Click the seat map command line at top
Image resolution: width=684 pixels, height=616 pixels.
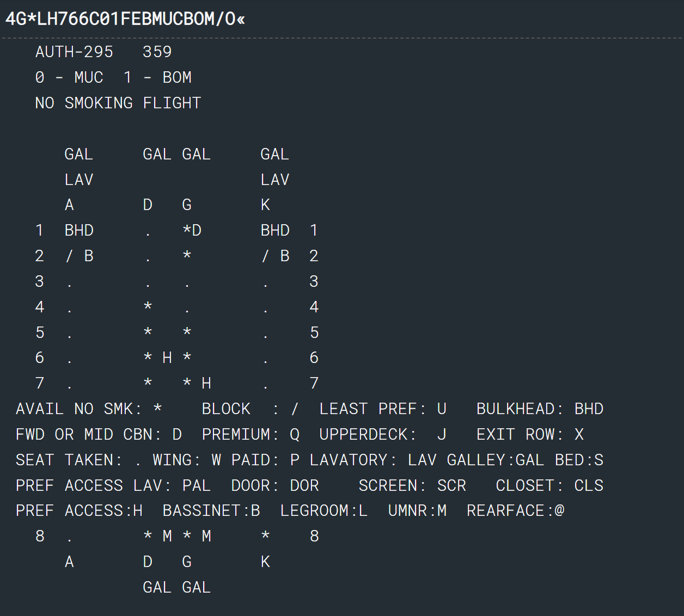point(125,19)
